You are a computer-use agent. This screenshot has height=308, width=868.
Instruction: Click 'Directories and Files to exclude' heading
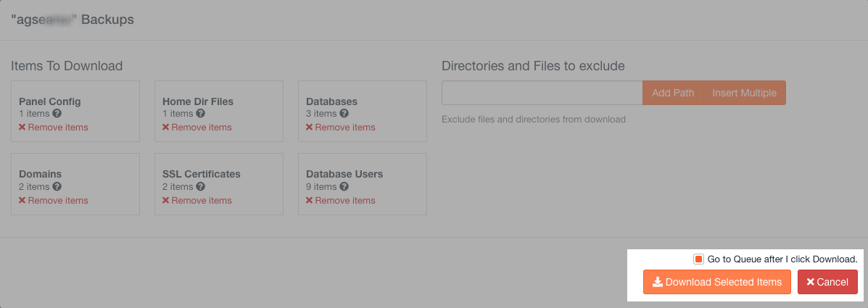[533, 67]
